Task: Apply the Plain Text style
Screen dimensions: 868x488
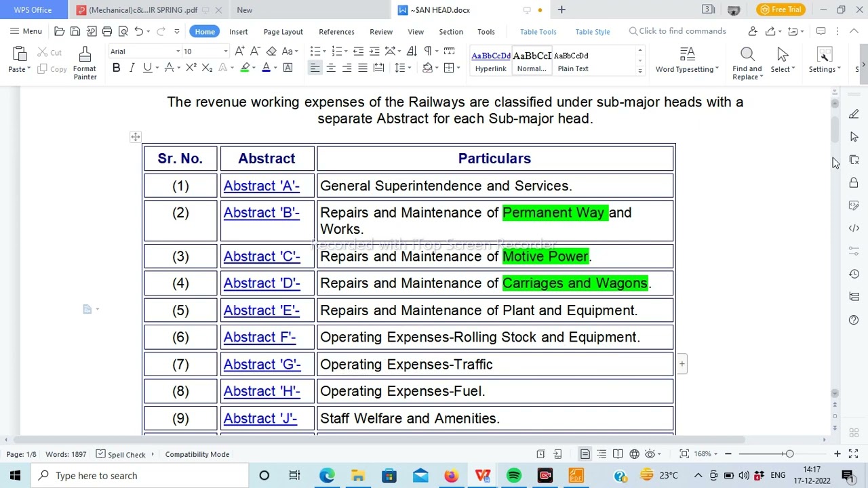Action: [x=573, y=62]
